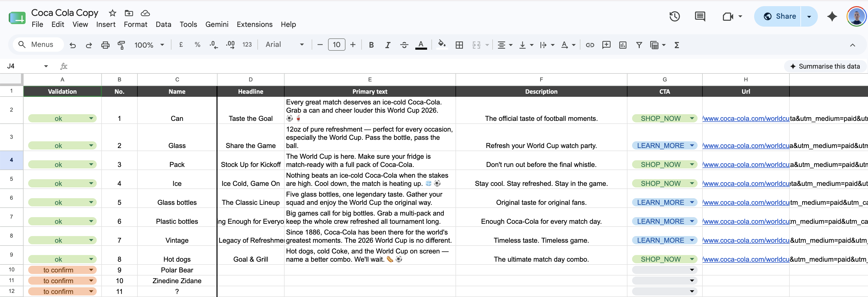The height and width of the screenshot is (297, 868).
Task: Open the borders tool
Action: [459, 45]
